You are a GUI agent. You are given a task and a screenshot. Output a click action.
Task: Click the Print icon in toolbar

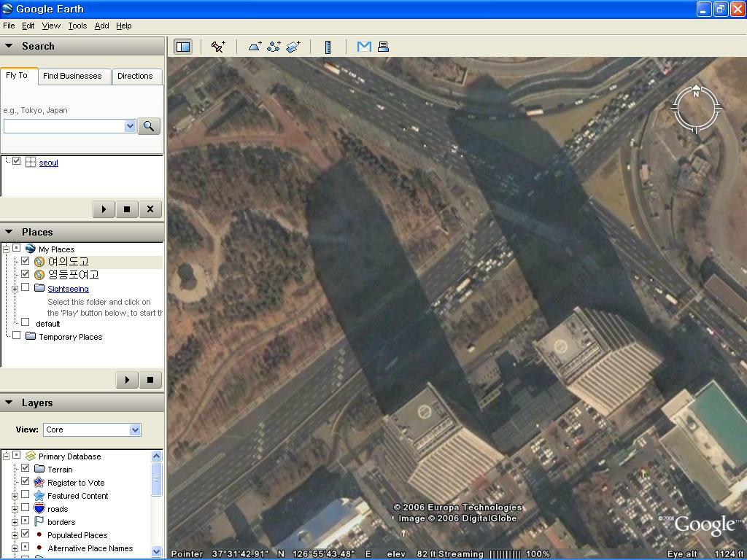[383, 47]
